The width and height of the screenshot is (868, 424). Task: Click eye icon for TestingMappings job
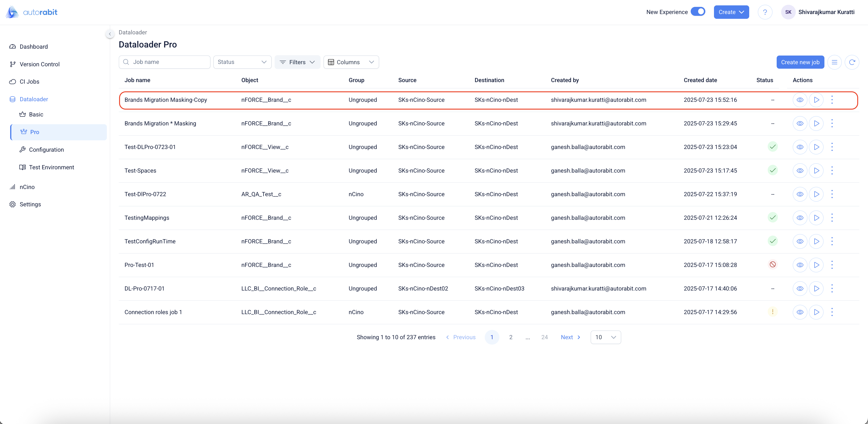click(x=800, y=218)
